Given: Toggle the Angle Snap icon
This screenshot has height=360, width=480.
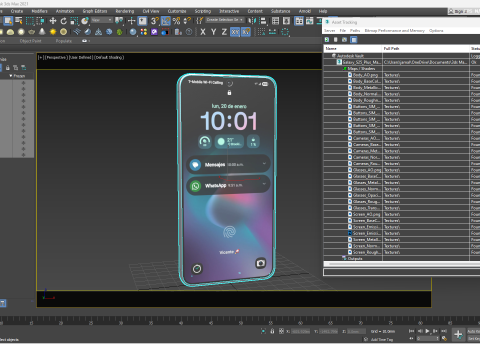Looking at the screenshot, I should click(x=166, y=21).
